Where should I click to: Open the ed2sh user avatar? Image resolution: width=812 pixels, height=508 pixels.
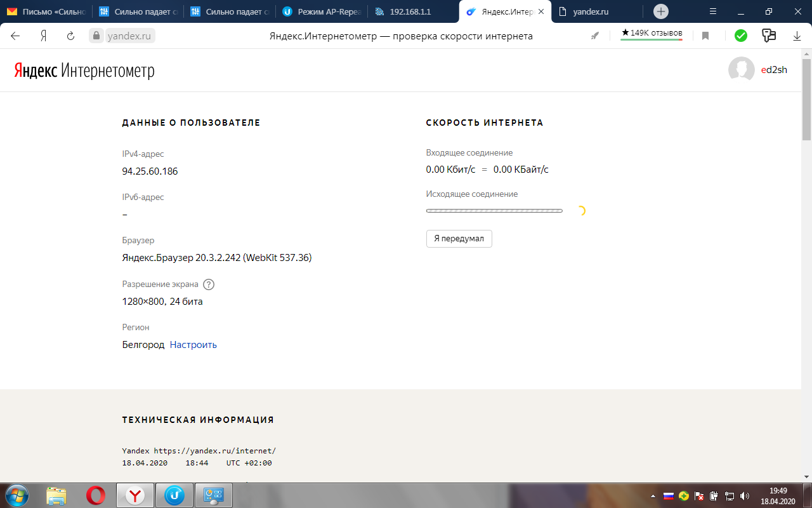pos(741,70)
